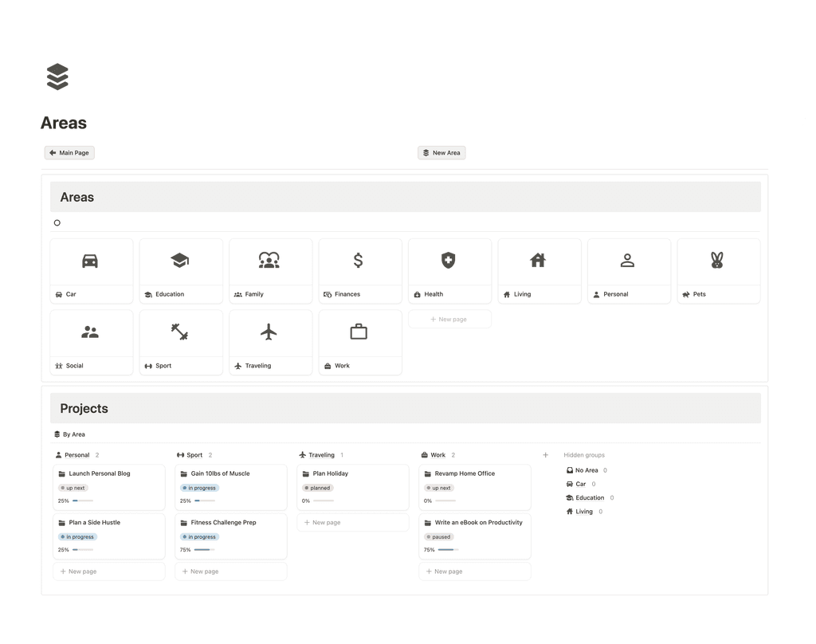Go back via the Main Page button
The image size is (816, 644).
[69, 152]
